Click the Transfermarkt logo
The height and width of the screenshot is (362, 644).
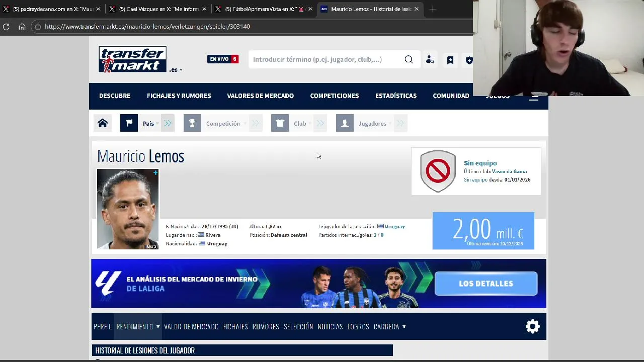(x=132, y=59)
